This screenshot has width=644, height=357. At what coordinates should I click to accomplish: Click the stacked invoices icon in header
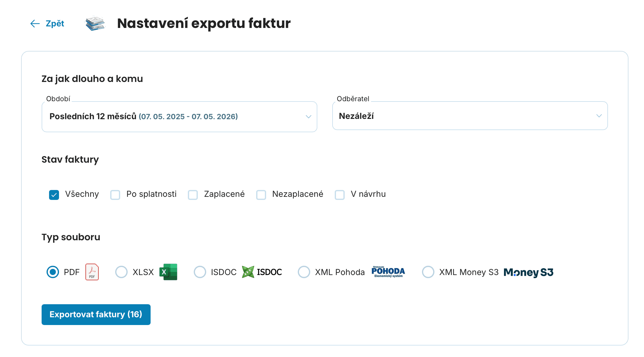click(x=95, y=24)
